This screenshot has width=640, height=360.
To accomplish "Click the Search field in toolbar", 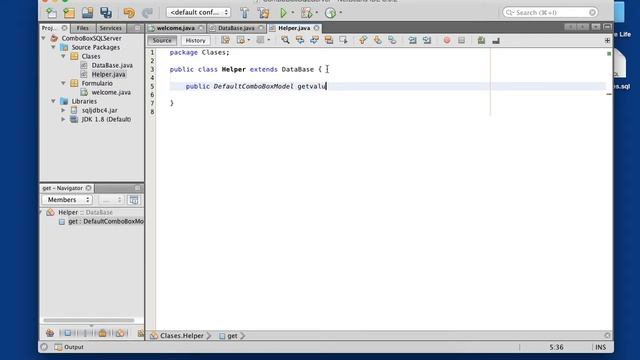I will pos(550,13).
